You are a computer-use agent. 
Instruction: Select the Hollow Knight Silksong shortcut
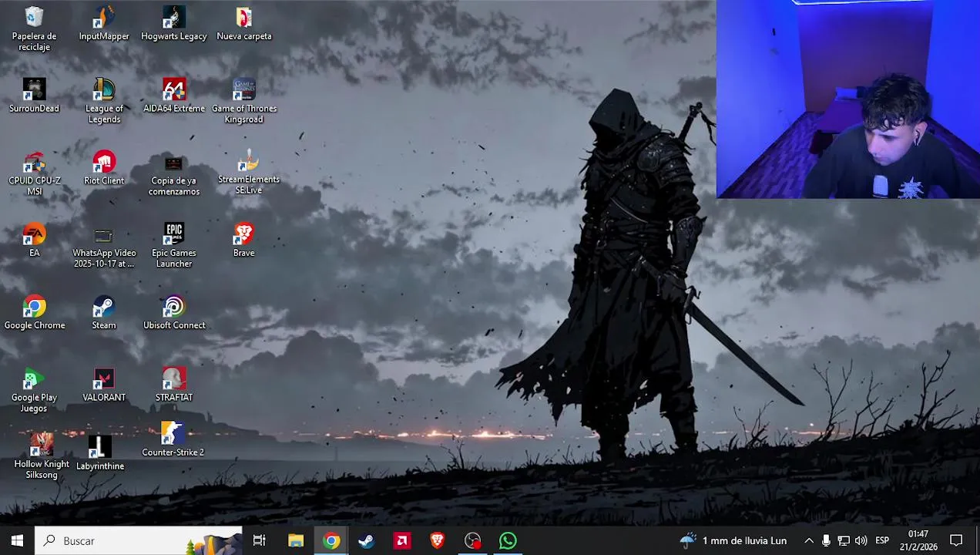42,456
